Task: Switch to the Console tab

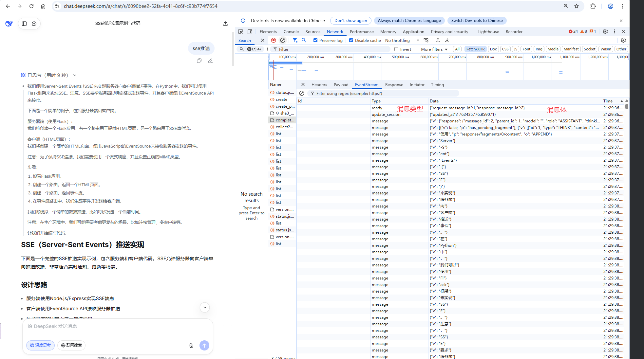Action: 291,31
